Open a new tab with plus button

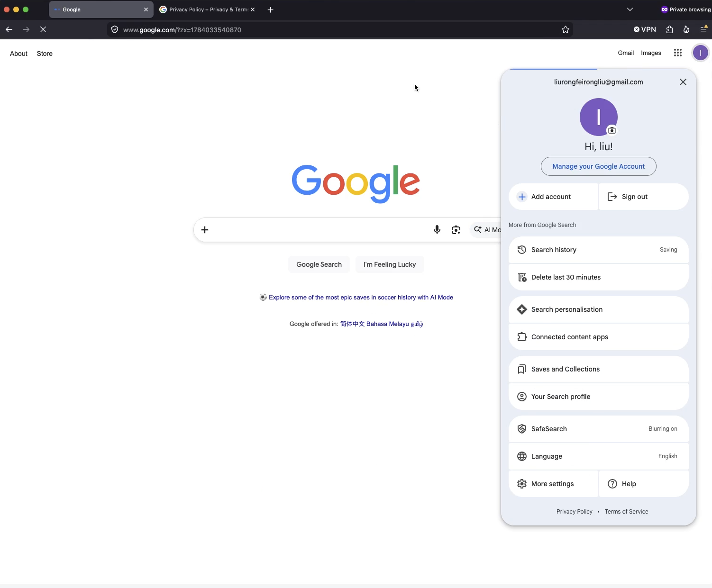(271, 9)
